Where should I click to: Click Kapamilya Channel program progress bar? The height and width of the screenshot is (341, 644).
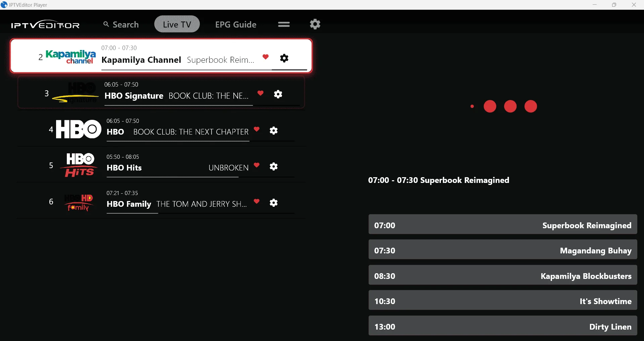204,70
